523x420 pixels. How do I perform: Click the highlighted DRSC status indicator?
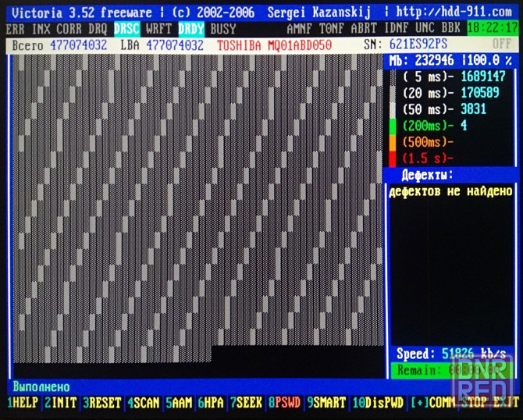pyautogui.click(x=127, y=28)
